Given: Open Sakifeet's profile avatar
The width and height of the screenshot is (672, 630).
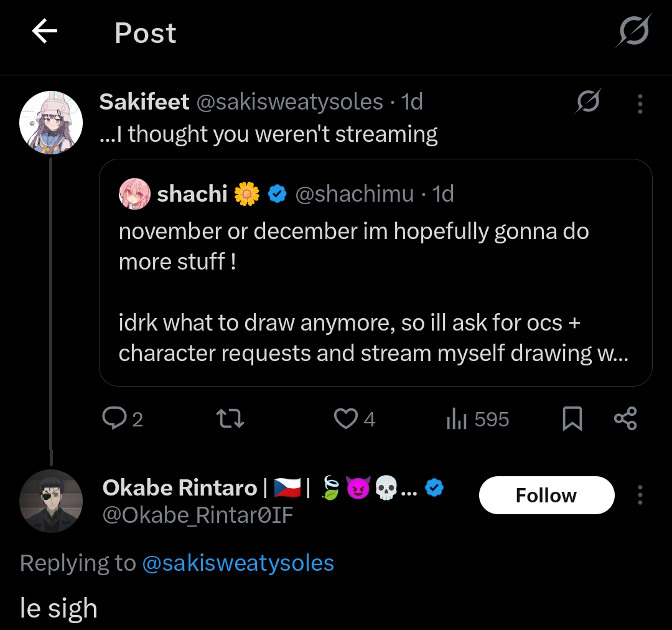Looking at the screenshot, I should pyautogui.click(x=51, y=122).
